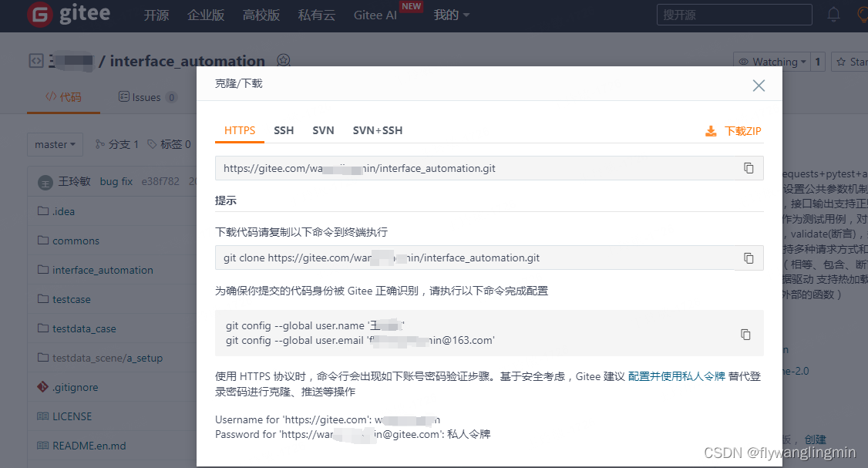This screenshot has width=868, height=468.
Task: Open the 代码 tab
Action: [64, 97]
